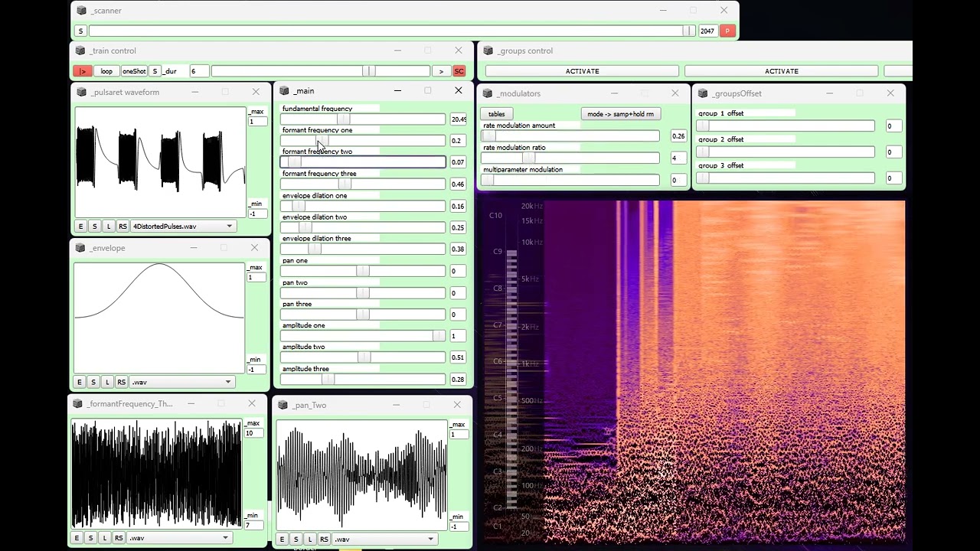Toggle the loop button in train control
980x551 pixels.
coord(106,71)
